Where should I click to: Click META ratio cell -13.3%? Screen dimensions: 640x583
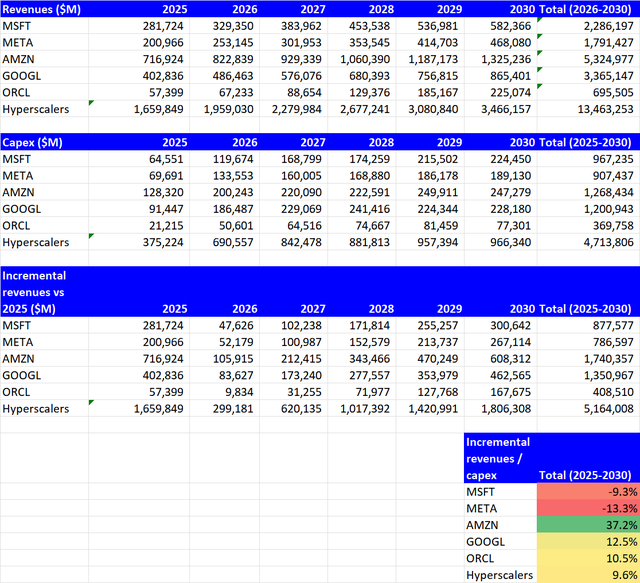588,509
